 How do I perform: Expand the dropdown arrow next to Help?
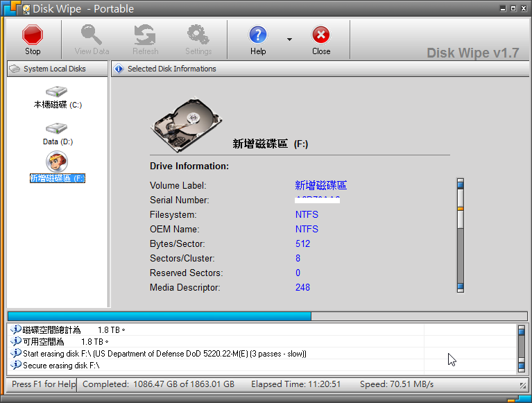289,40
